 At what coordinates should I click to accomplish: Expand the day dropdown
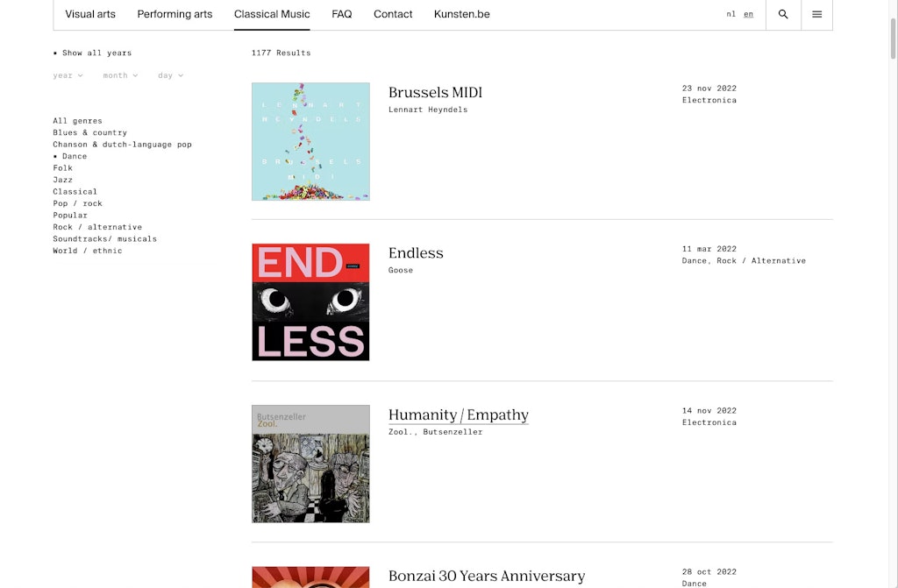point(171,75)
